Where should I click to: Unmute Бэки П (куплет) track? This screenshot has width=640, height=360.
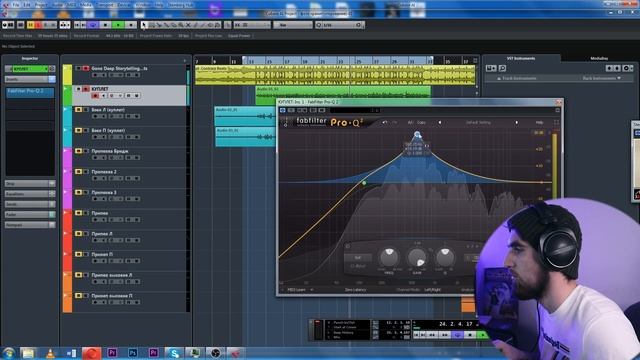coord(78,130)
